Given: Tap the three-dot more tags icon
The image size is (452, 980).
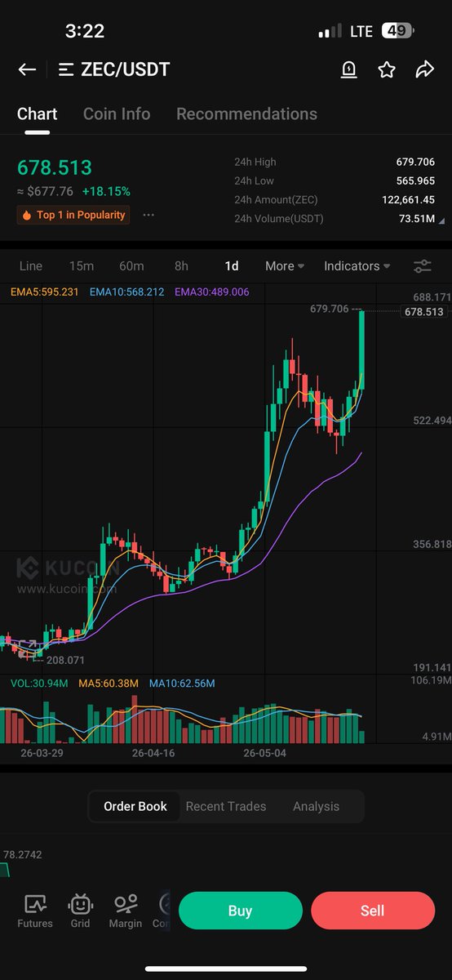Looking at the screenshot, I should [x=148, y=215].
